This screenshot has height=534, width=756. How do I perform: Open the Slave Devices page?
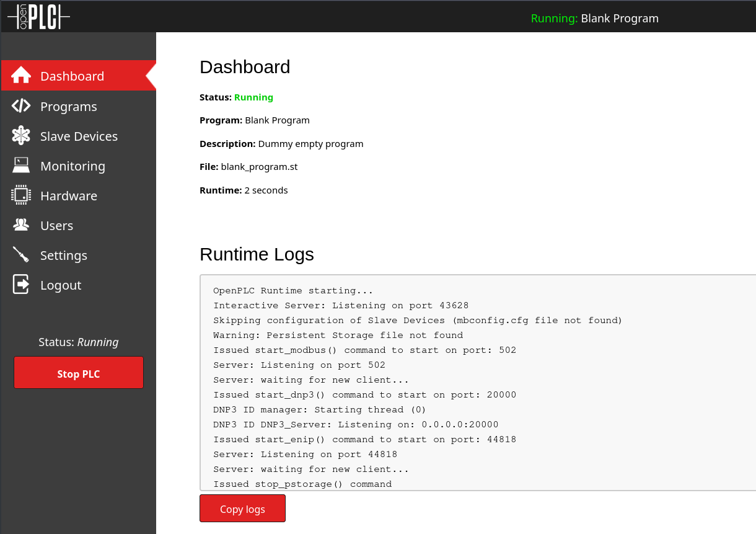tap(78, 136)
